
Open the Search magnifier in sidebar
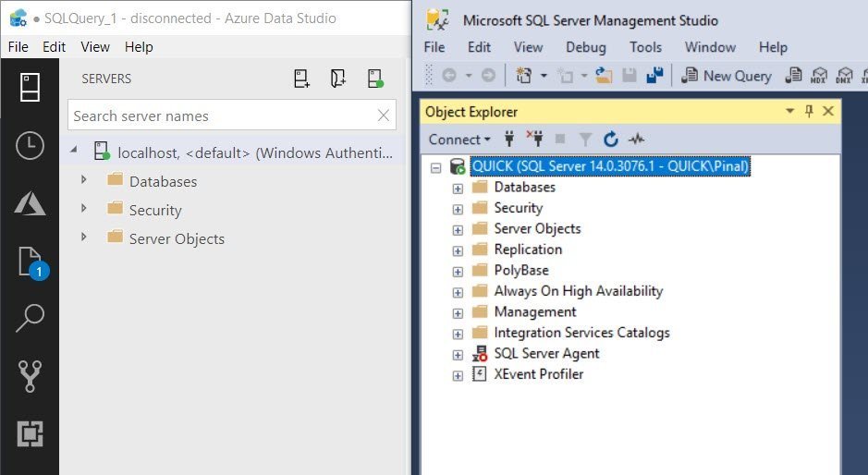[x=30, y=318]
